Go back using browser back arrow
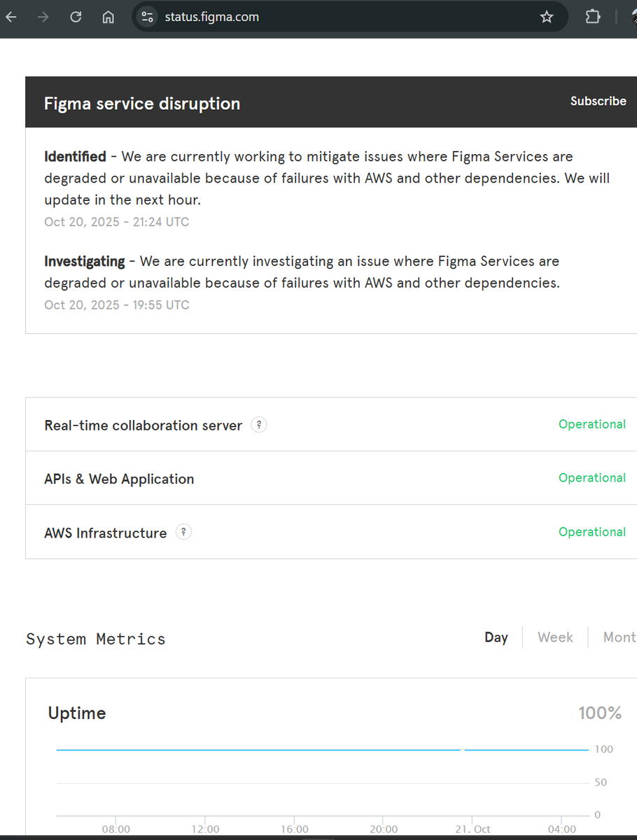637x840 pixels. pyautogui.click(x=10, y=17)
